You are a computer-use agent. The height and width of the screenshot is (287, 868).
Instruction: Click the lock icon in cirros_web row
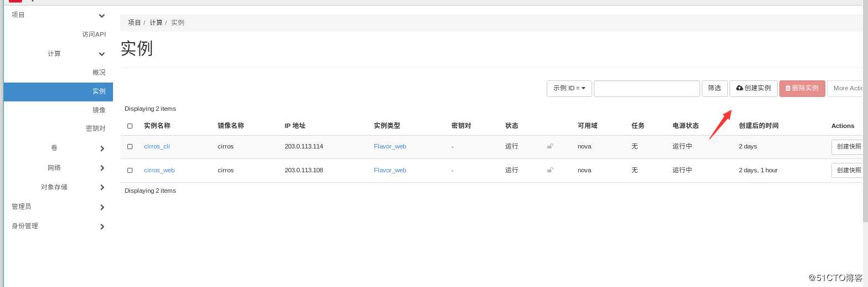coord(550,170)
